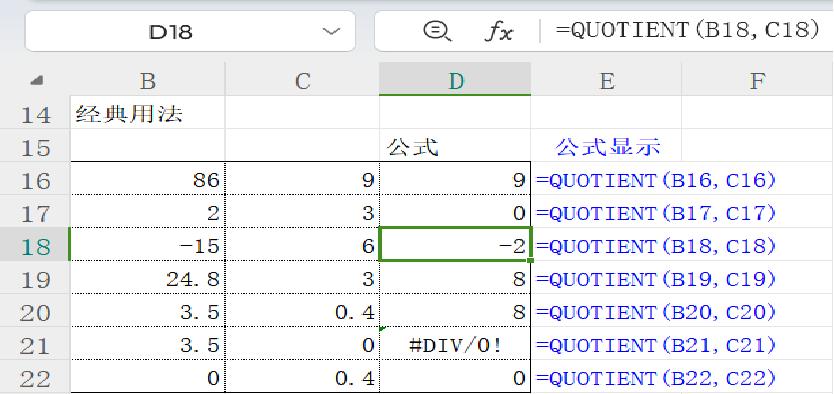
Task: Click cell C21 with value 0
Action: click(x=302, y=343)
